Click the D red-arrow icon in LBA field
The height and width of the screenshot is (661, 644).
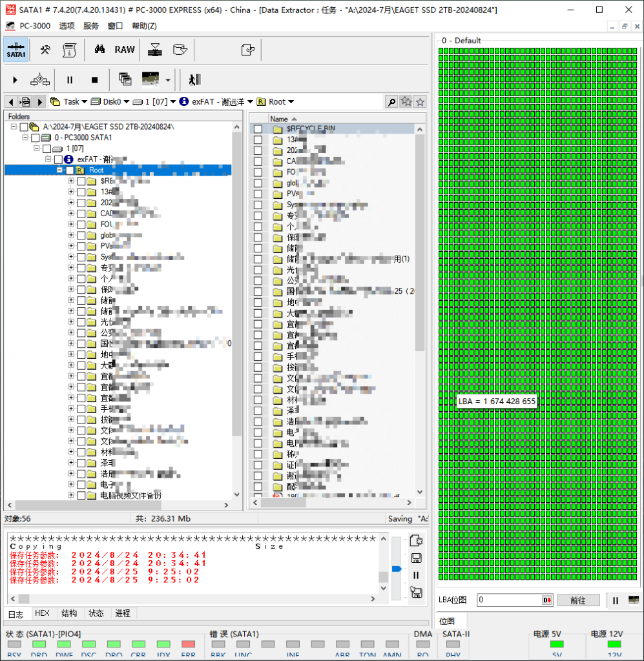547,600
